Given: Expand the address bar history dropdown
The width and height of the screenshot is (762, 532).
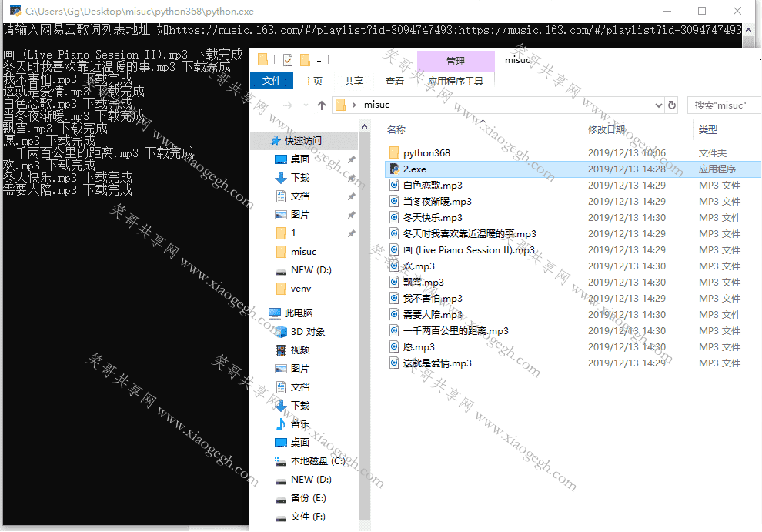Looking at the screenshot, I should tap(658, 105).
